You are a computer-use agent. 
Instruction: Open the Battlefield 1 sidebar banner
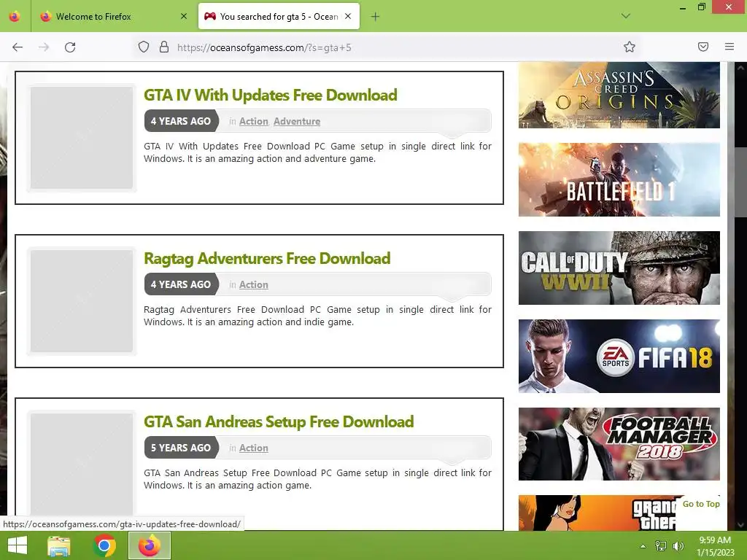tap(619, 179)
